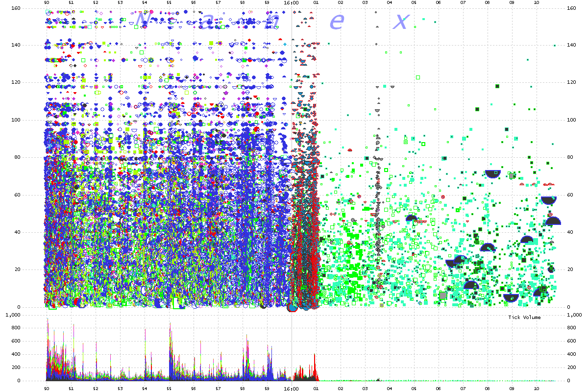The width and height of the screenshot is (588, 392).
Task: Click the 'Tick Volume' panel label
Action: click(x=524, y=318)
